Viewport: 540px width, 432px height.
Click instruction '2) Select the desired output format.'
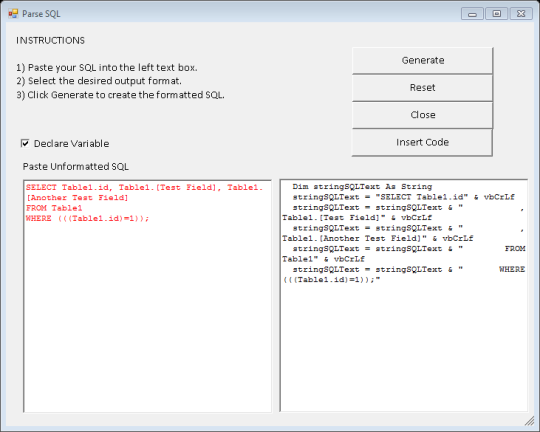point(99,81)
